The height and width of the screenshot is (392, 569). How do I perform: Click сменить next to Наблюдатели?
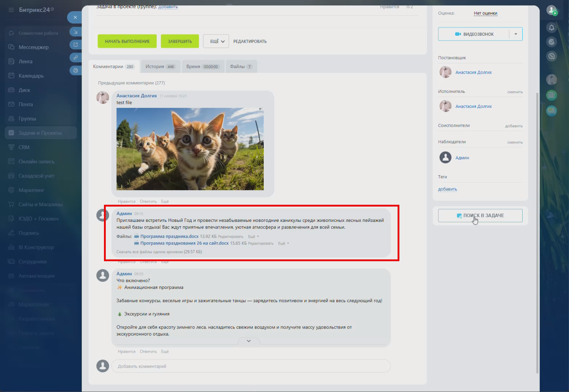[515, 142]
